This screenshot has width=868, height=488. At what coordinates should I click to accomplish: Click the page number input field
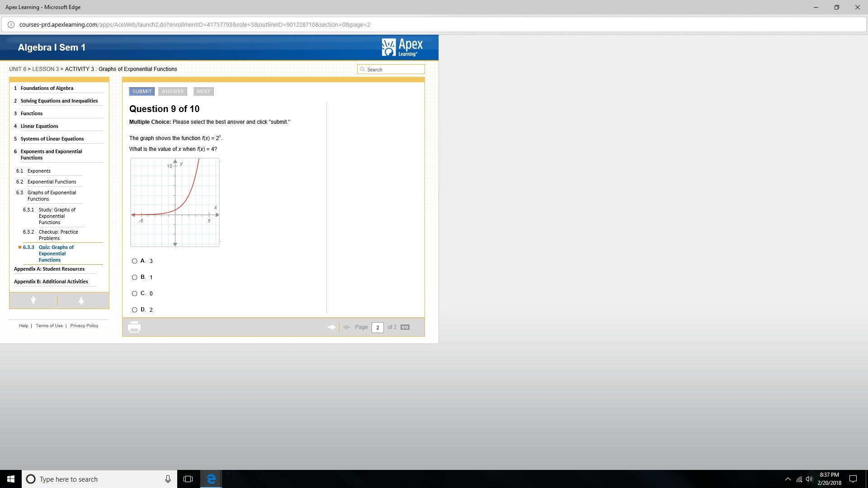pyautogui.click(x=377, y=328)
